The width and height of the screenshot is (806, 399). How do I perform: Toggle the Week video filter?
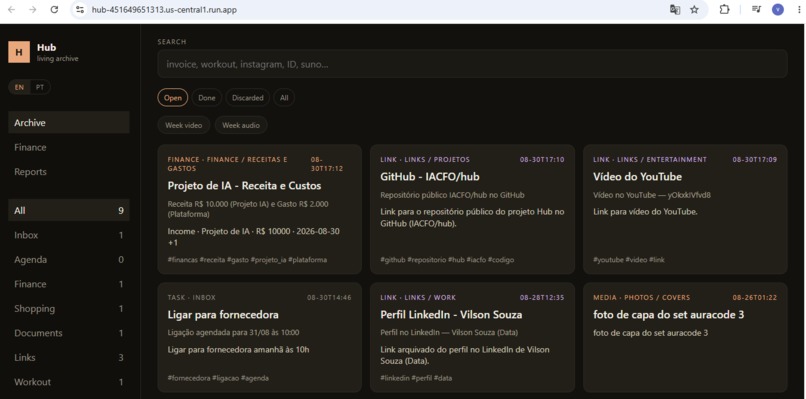point(184,125)
